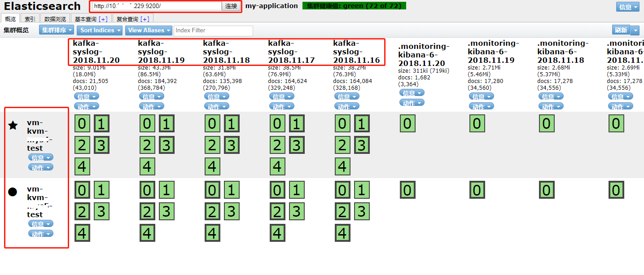Screen dimensions: 644x275
Task: Click the 刷新 refresh button
Action: tap(621, 30)
